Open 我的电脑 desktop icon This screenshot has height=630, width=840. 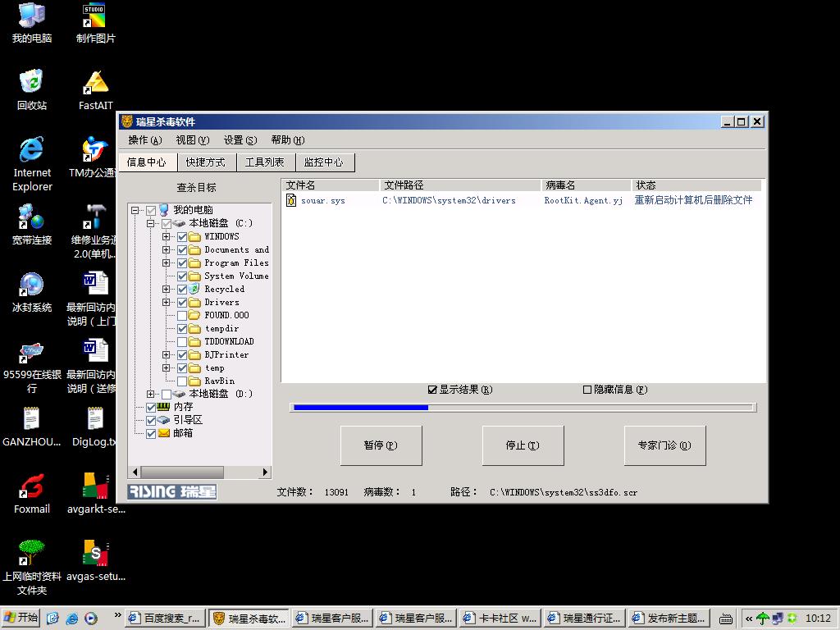click(32, 24)
